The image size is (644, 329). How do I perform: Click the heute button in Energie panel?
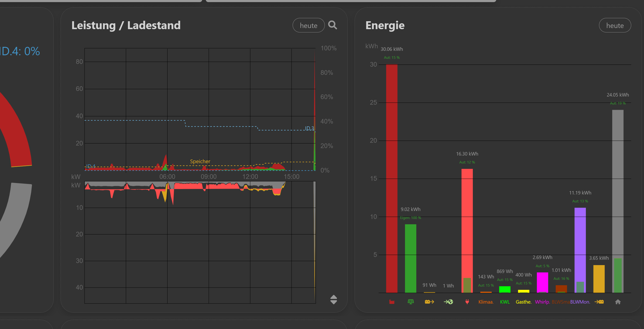coord(615,25)
